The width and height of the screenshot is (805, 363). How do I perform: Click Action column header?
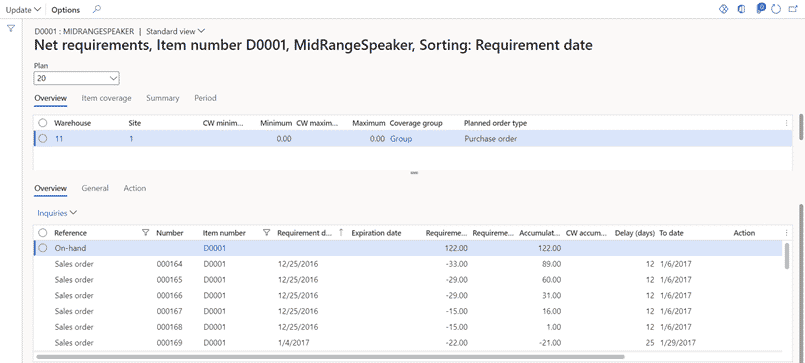coord(744,233)
